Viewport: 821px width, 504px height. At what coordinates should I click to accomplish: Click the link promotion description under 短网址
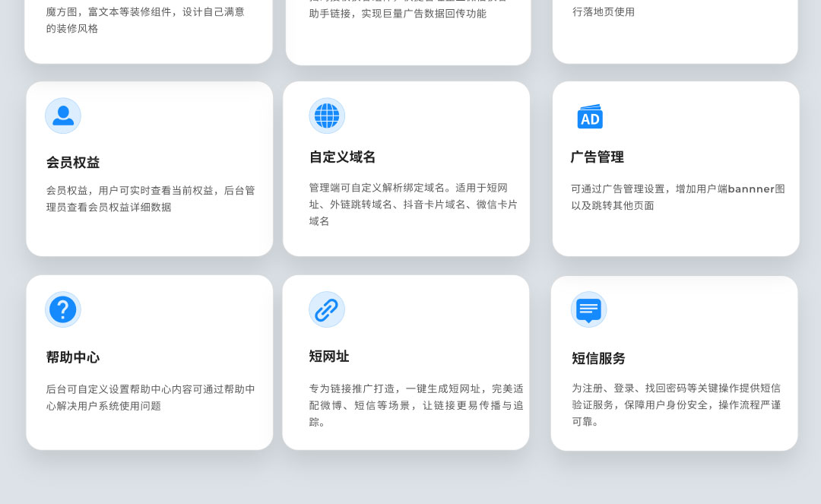(x=416, y=404)
